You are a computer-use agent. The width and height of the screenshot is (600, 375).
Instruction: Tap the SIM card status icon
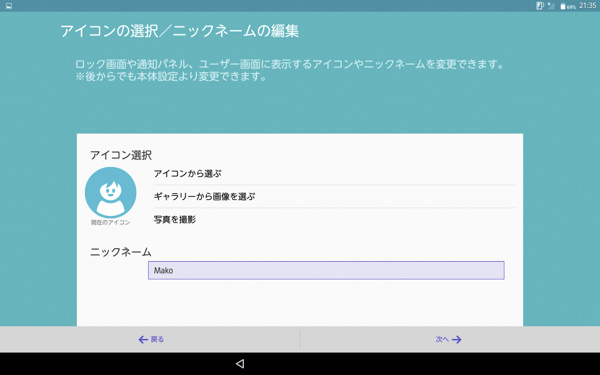540,6
